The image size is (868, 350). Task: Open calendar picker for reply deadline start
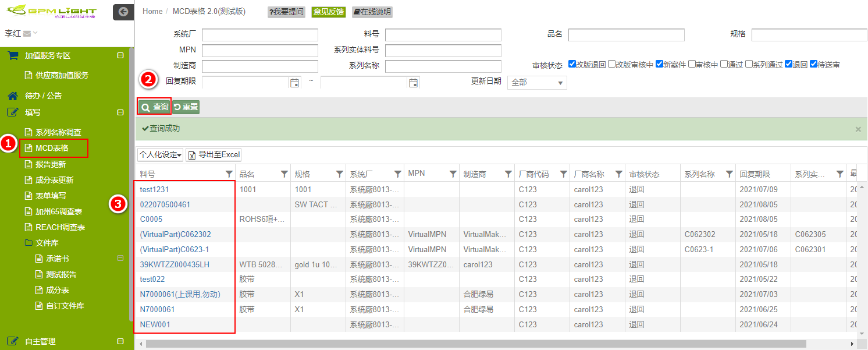[x=294, y=83]
